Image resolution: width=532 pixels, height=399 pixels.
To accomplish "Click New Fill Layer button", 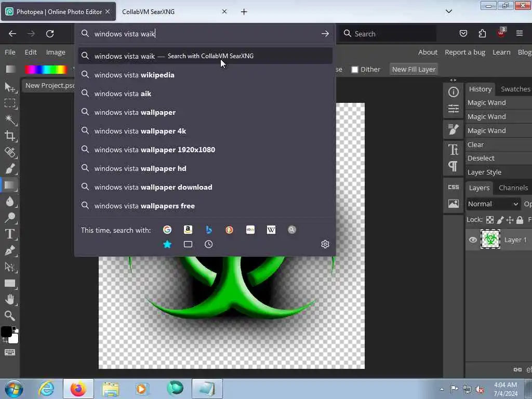I will 414,70.
